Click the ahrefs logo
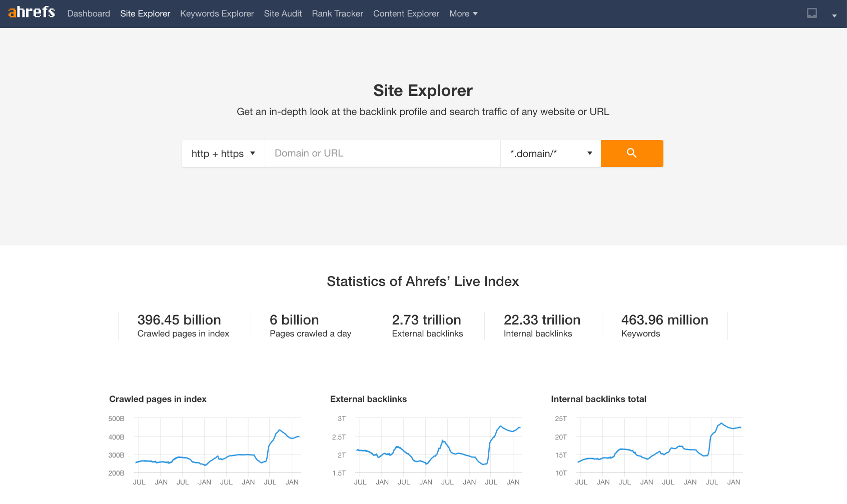This screenshot has width=847, height=504. click(x=31, y=12)
